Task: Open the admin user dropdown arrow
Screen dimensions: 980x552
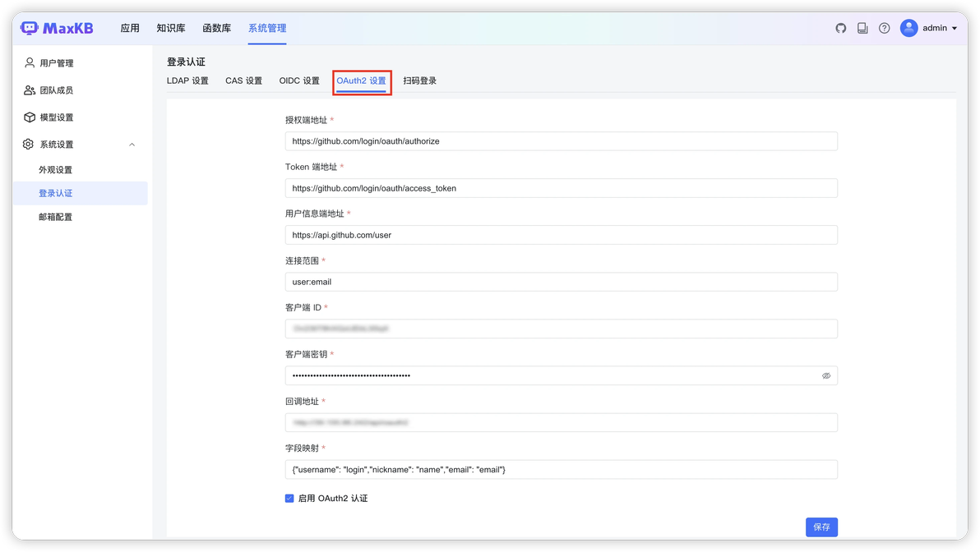Action: [x=955, y=28]
